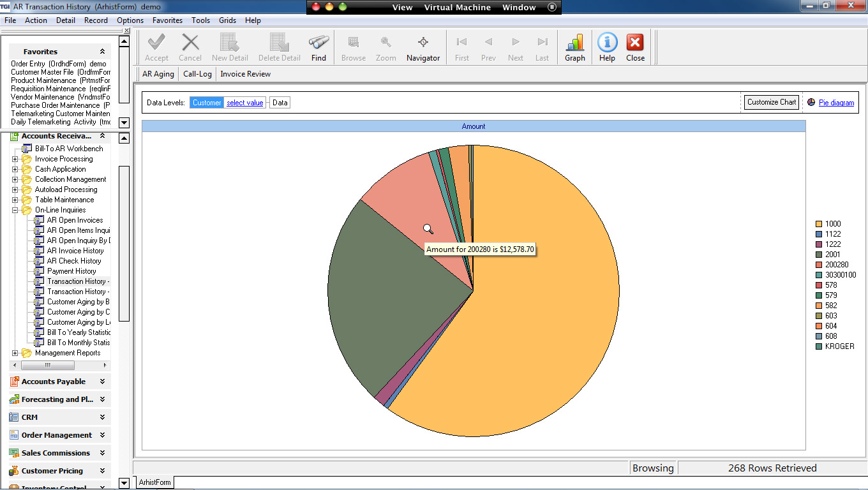Select the Data level box
Screen dimensions: 868x490
point(280,103)
